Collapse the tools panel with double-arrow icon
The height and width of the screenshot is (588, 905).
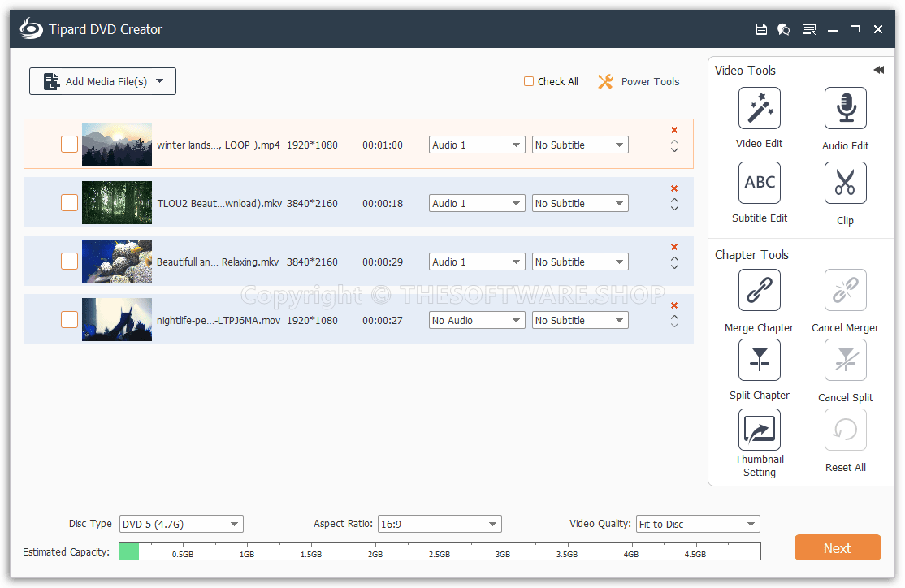pyautogui.click(x=878, y=71)
